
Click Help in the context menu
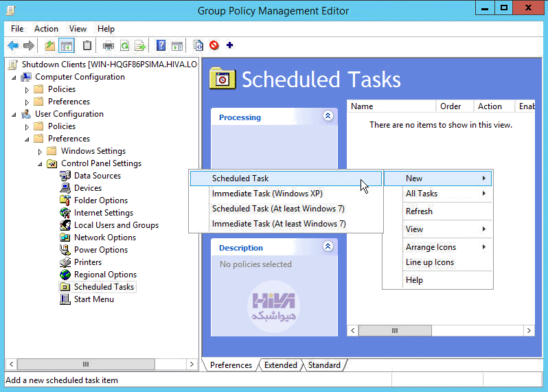click(437, 280)
